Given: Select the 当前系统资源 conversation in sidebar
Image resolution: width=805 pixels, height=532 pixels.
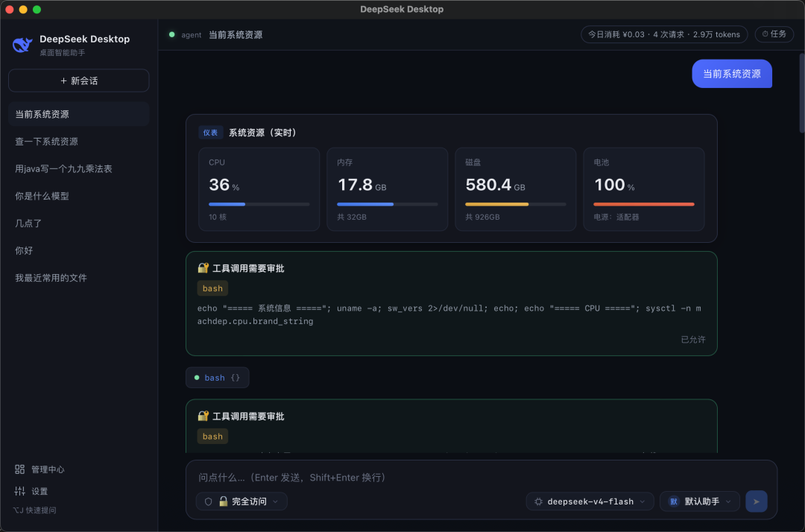Looking at the screenshot, I should (x=78, y=114).
